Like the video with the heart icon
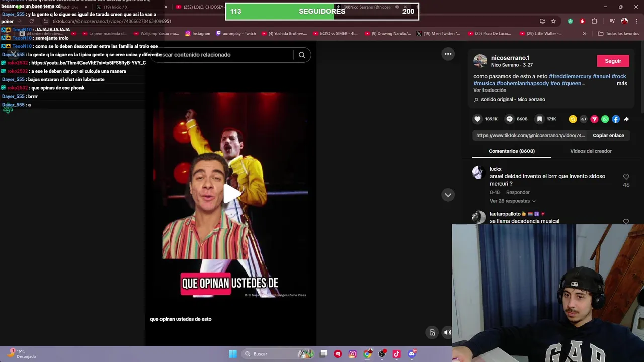This screenshot has height=362, width=644. tap(477, 119)
